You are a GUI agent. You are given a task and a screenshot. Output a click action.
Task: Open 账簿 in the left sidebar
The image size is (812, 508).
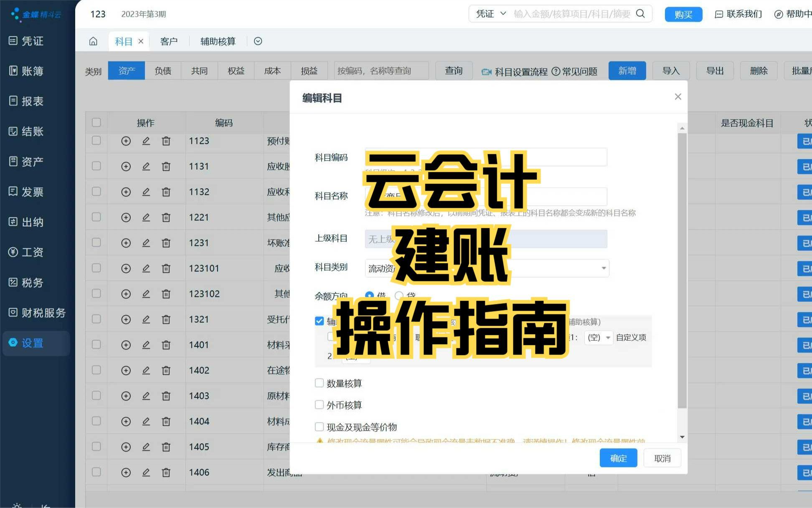(26, 71)
